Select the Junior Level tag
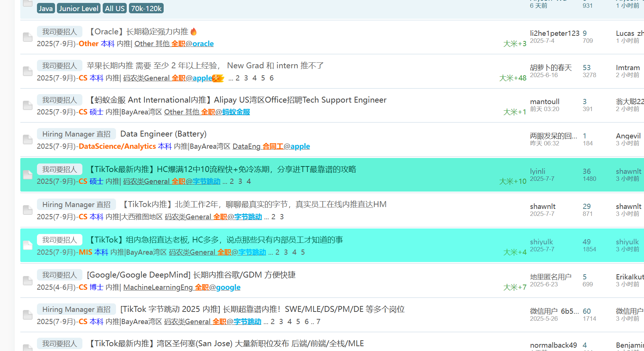This screenshot has height=351, width=644. coord(79,8)
